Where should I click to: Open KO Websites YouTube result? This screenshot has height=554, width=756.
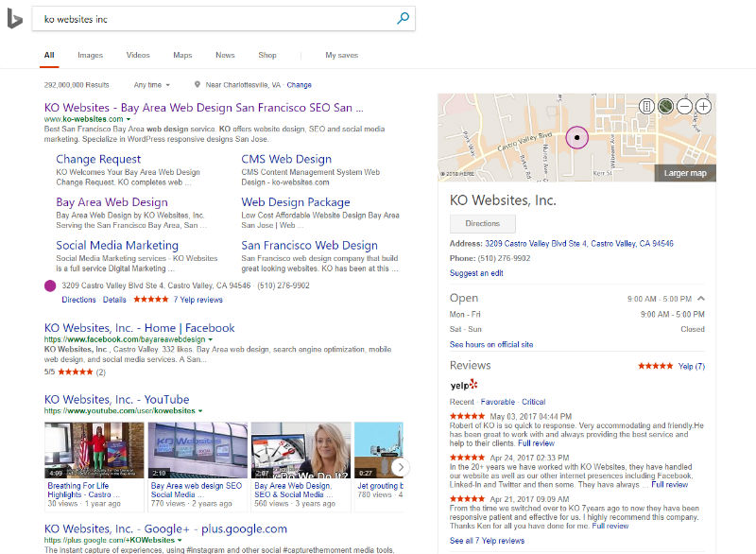[116, 399]
